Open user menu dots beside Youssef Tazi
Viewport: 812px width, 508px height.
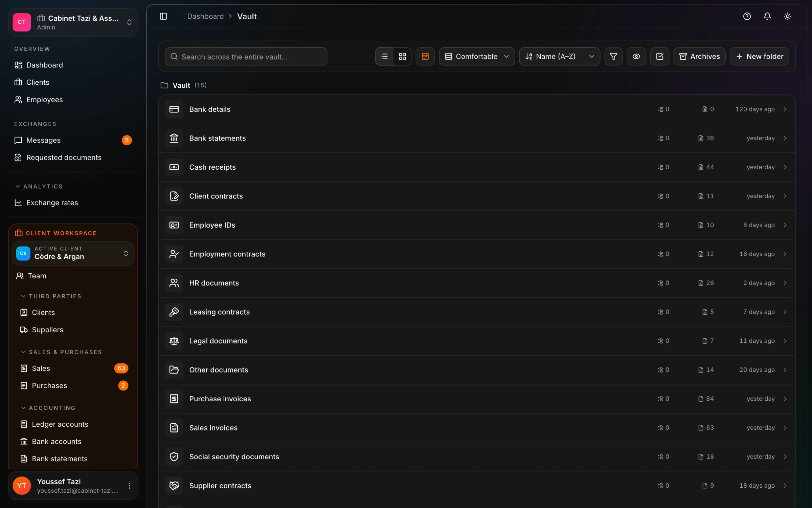129,486
